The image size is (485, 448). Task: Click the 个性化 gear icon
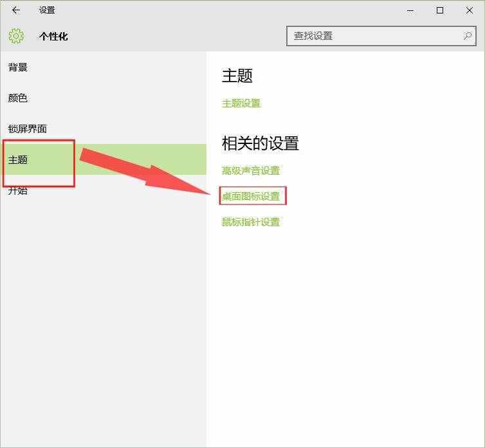[x=16, y=36]
